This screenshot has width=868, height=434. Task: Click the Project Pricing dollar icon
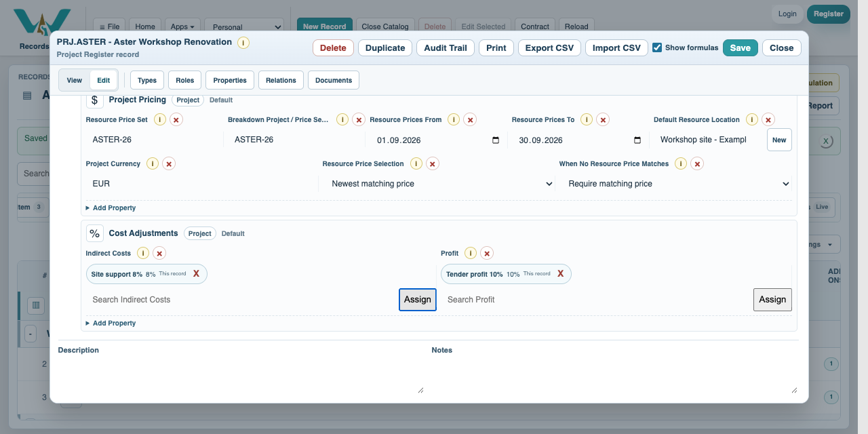pos(95,100)
